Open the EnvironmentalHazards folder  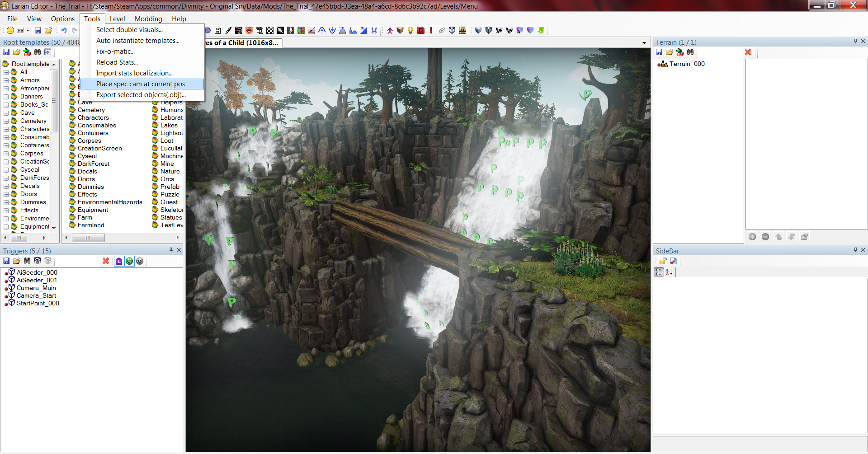point(110,202)
